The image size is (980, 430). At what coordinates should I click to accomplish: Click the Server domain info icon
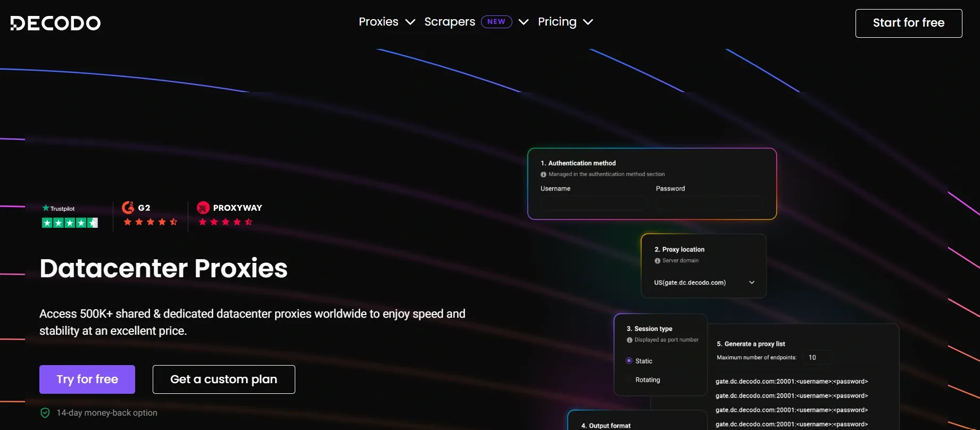(658, 261)
